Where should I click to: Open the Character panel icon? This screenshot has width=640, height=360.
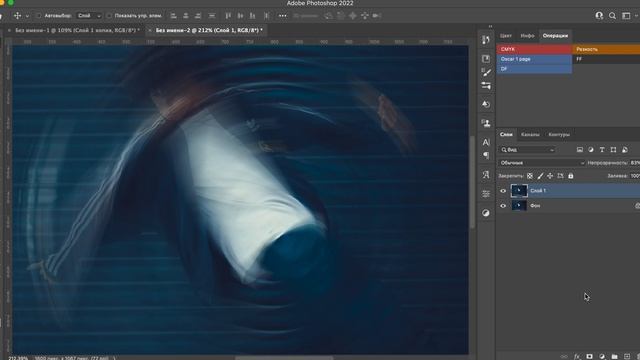pyautogui.click(x=486, y=142)
